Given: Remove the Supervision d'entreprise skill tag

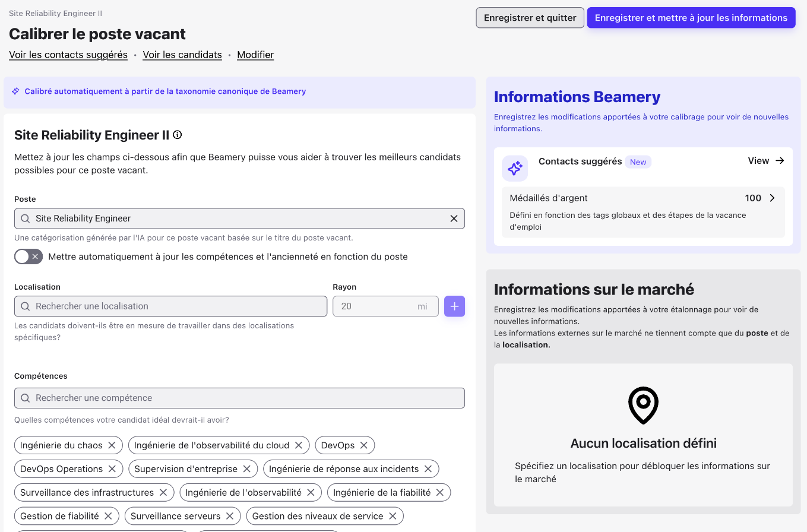Looking at the screenshot, I should (246, 469).
